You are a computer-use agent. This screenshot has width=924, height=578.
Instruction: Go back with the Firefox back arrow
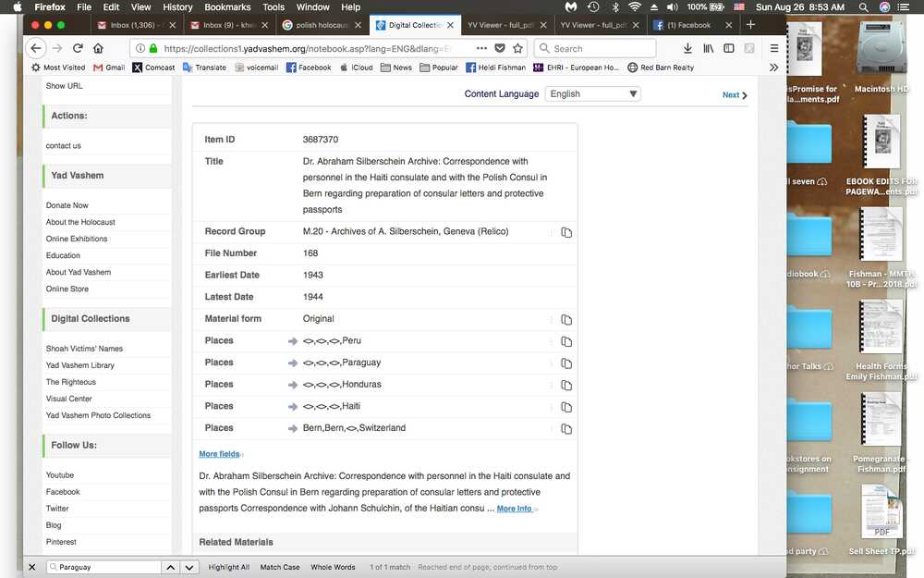[x=36, y=48]
